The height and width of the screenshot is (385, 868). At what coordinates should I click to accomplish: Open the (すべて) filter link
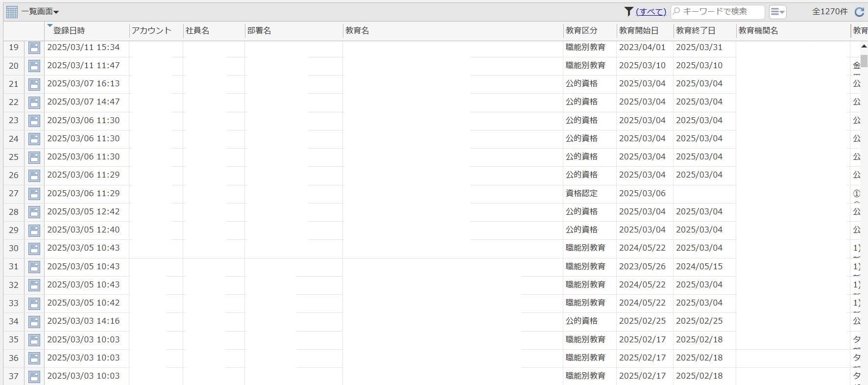[x=651, y=12]
